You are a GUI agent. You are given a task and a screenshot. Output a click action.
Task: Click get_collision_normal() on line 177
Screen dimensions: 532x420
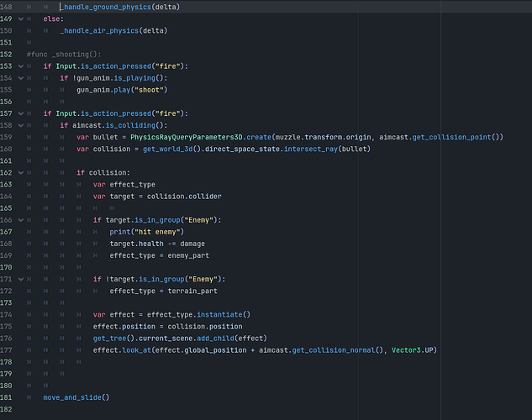pos(338,350)
